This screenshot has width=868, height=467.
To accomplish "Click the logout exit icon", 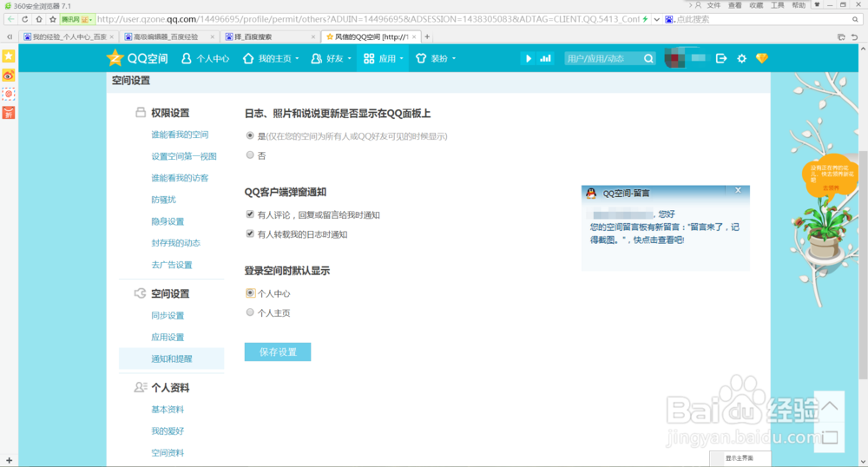I will click(720, 58).
